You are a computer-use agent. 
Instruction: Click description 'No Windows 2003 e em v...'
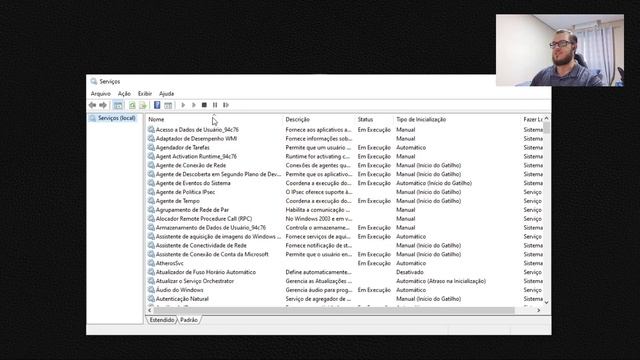pos(318,219)
